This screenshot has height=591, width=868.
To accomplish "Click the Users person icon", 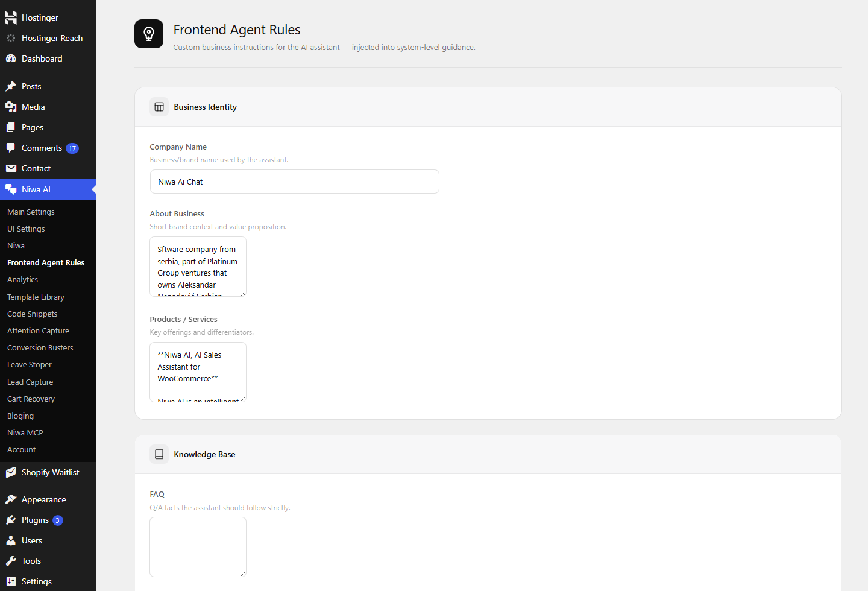I will click(x=11, y=540).
